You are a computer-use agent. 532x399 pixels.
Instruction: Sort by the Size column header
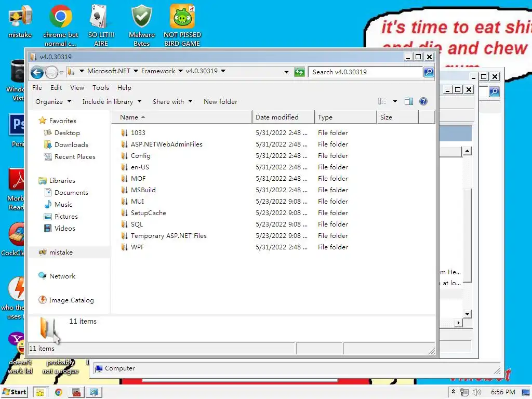[x=397, y=117]
